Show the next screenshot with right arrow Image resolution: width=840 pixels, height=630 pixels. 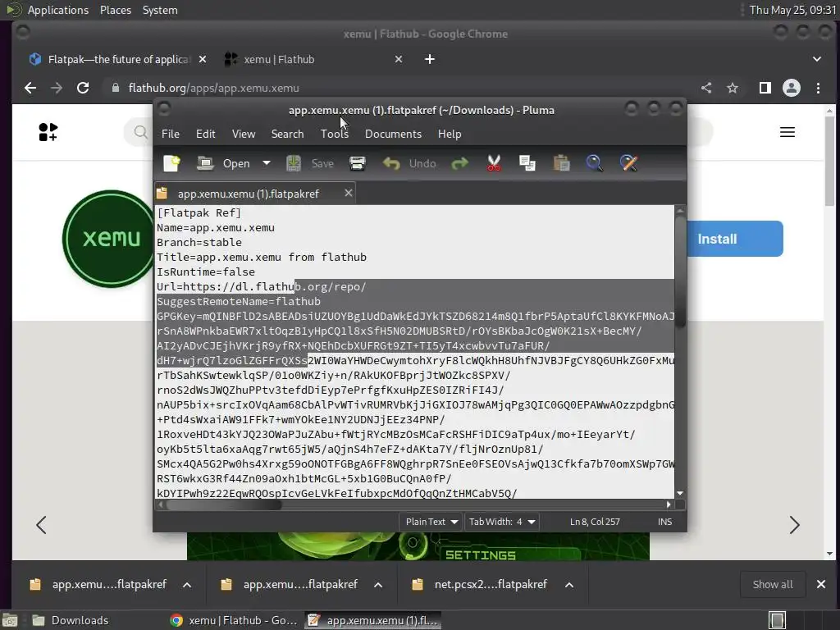(794, 525)
